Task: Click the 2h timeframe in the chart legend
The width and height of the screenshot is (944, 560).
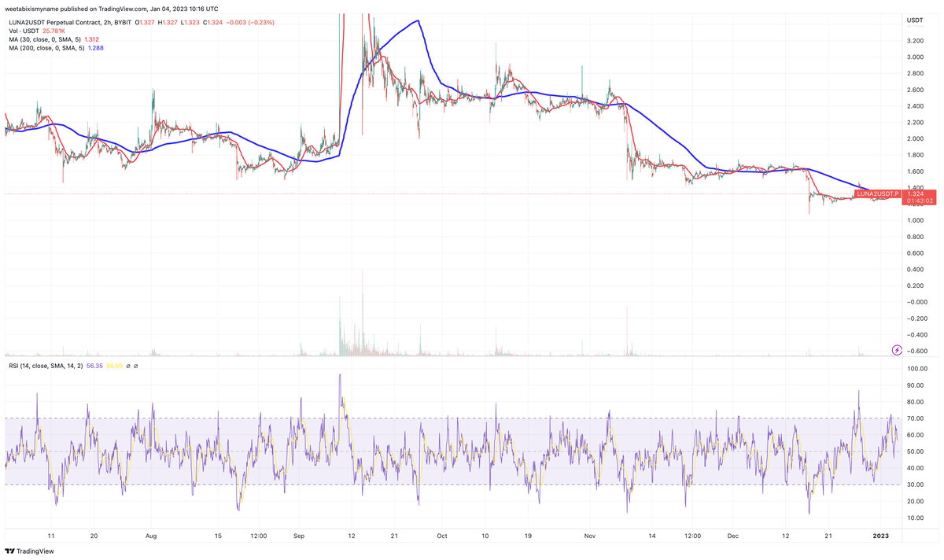Action: click(x=106, y=22)
